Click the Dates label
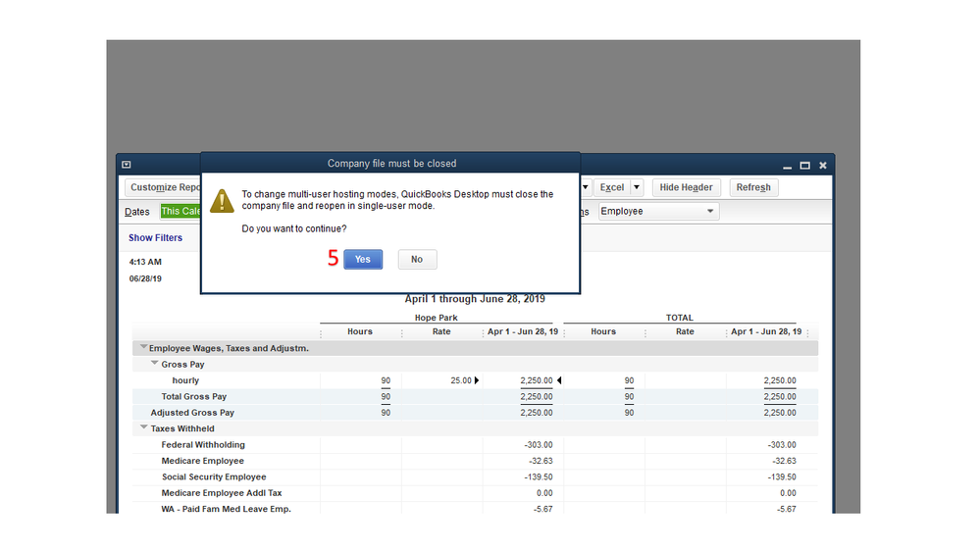Viewport: 980px width, 551px height. (137, 212)
